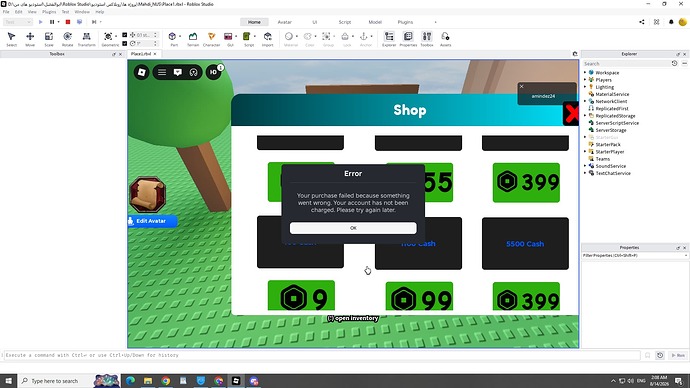Open the View menu
This screenshot has height=388, width=690.
32,12
